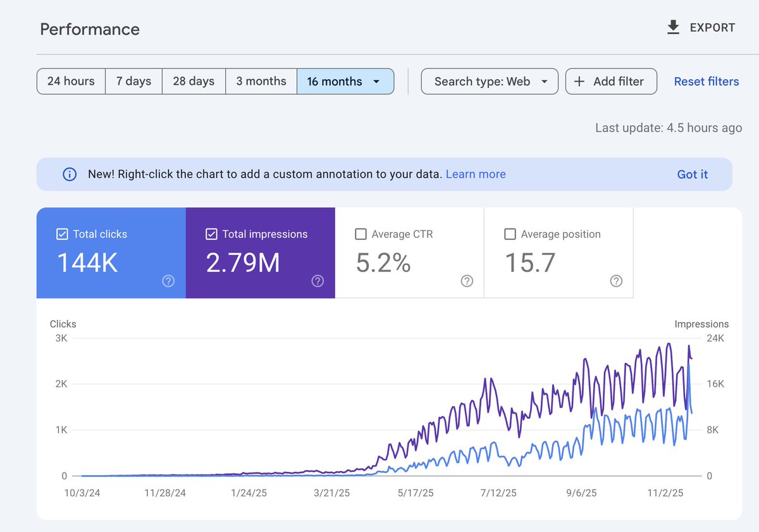Viewport: 759px width, 532px height.
Task: Click the 24K impressions axis label
Action: pos(715,338)
